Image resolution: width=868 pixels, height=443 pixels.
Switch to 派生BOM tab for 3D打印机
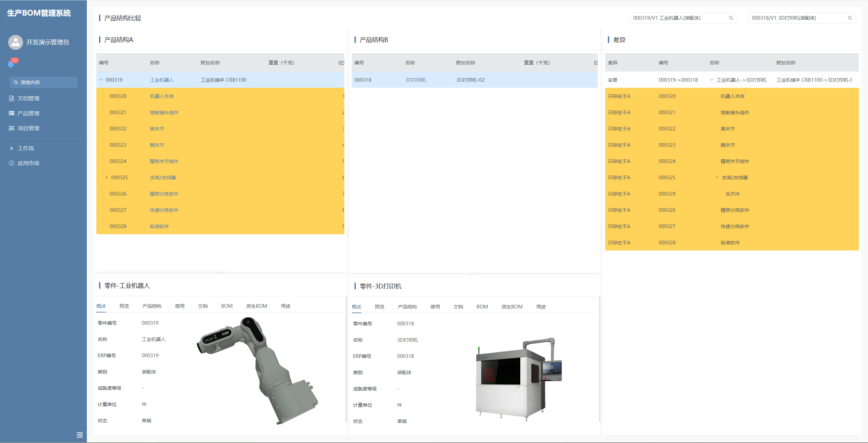(x=512, y=307)
